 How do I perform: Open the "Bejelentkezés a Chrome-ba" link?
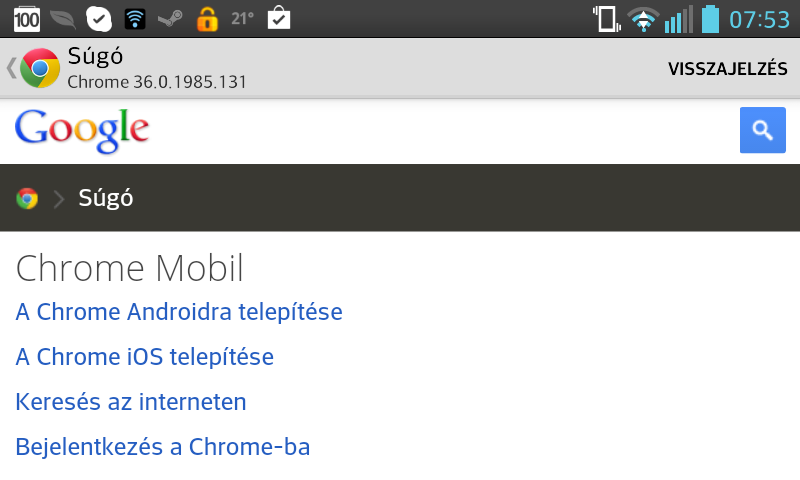163,447
